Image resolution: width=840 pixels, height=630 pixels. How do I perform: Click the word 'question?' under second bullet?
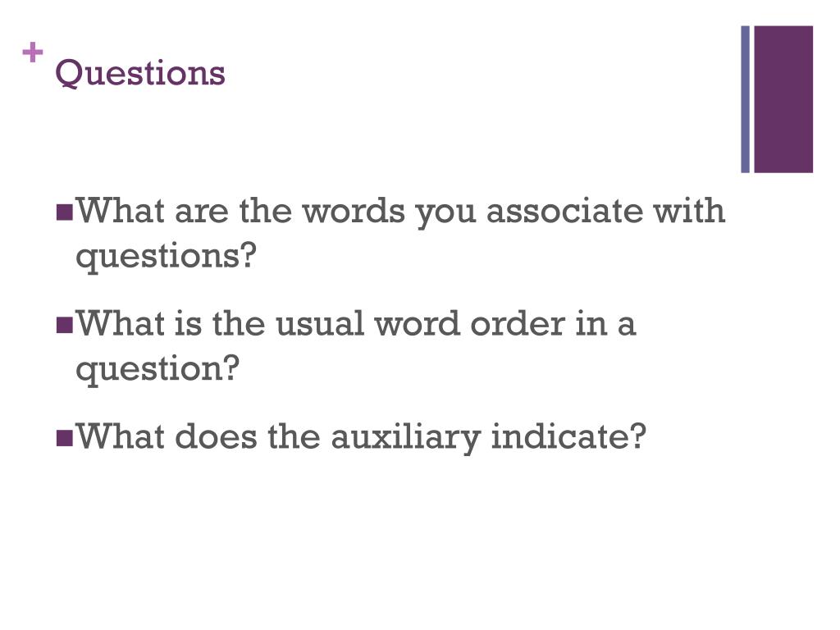click(x=157, y=370)
